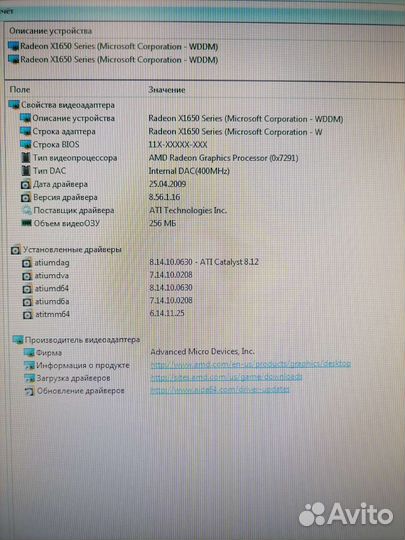
Task: Select the driver version 8.56.1.16
Action: click(165, 197)
